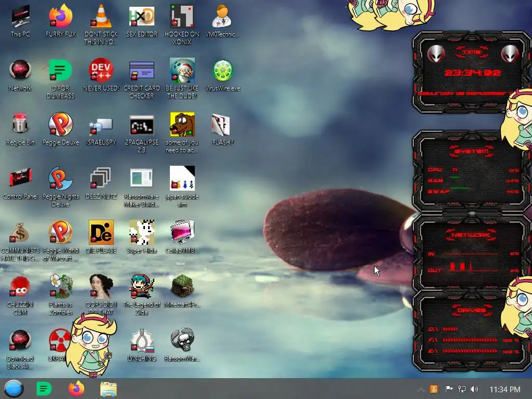Image resolution: width=532 pixels, height=399 pixels.
Task: Click the F:\ drive usage bar in DRIVES widget
Action: [x=470, y=340]
